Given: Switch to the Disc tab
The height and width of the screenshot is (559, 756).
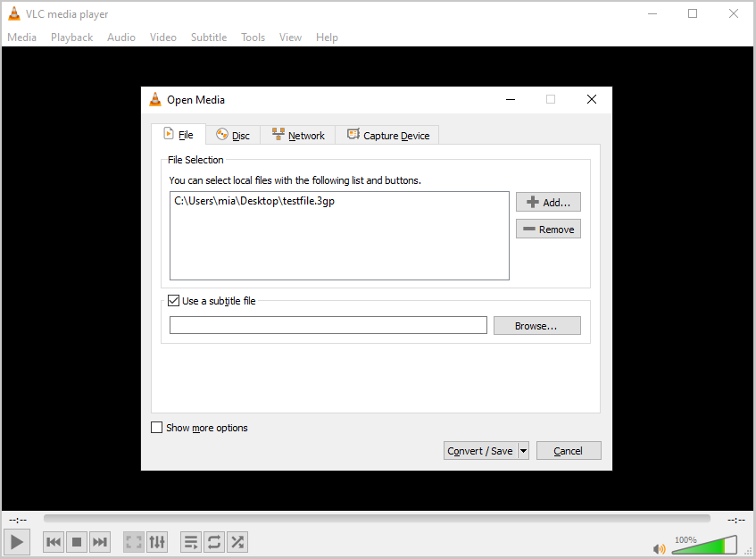Looking at the screenshot, I should [233, 136].
